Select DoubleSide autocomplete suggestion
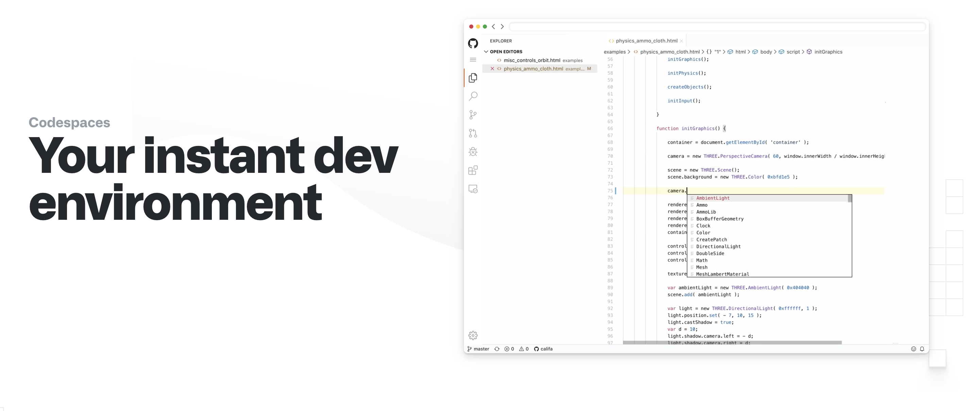 (768, 253)
